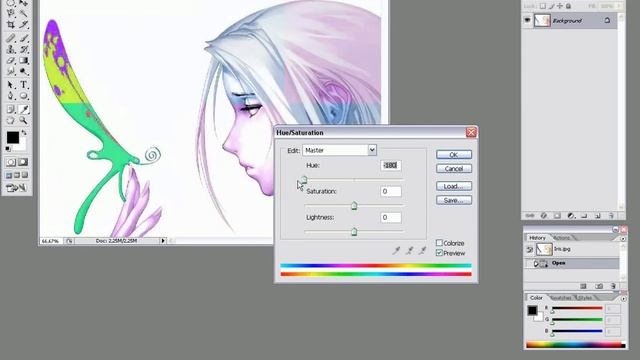Select the Crop tool
This screenshot has height=360, width=640.
(x=11, y=25)
